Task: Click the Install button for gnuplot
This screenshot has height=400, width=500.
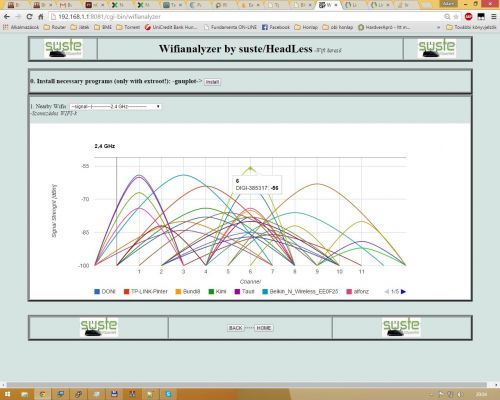Action: [212, 82]
